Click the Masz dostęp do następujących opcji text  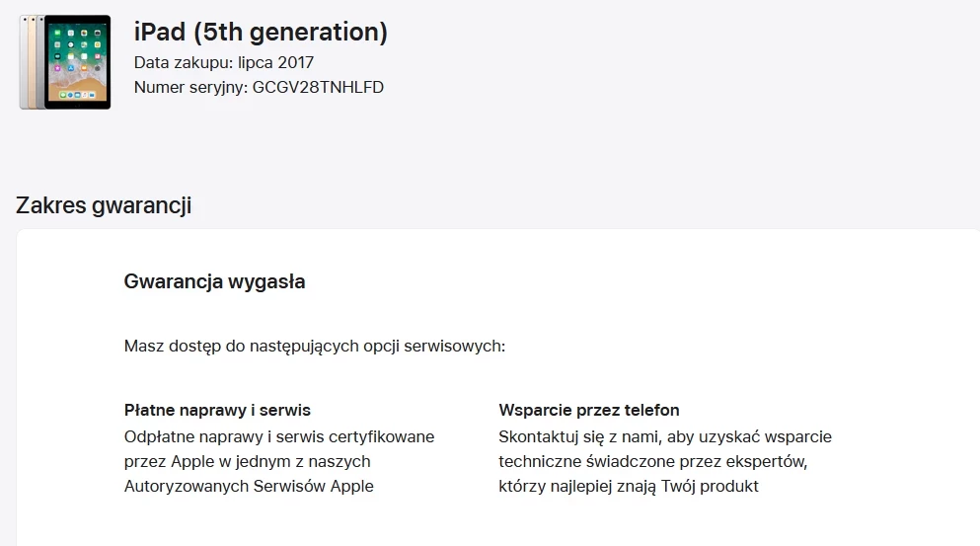[x=315, y=346]
